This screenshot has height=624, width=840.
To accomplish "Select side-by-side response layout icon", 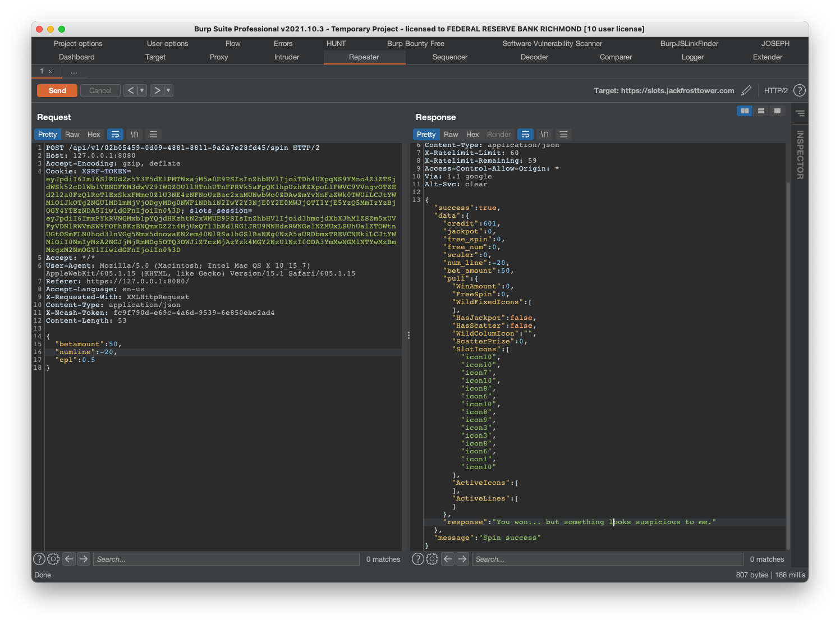I will 745,111.
